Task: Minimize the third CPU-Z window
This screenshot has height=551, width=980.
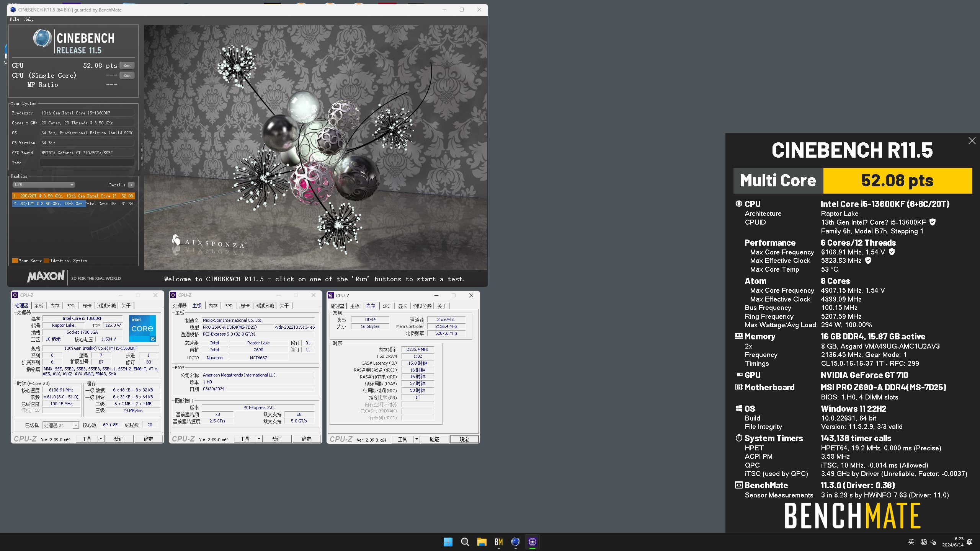Action: click(x=436, y=295)
